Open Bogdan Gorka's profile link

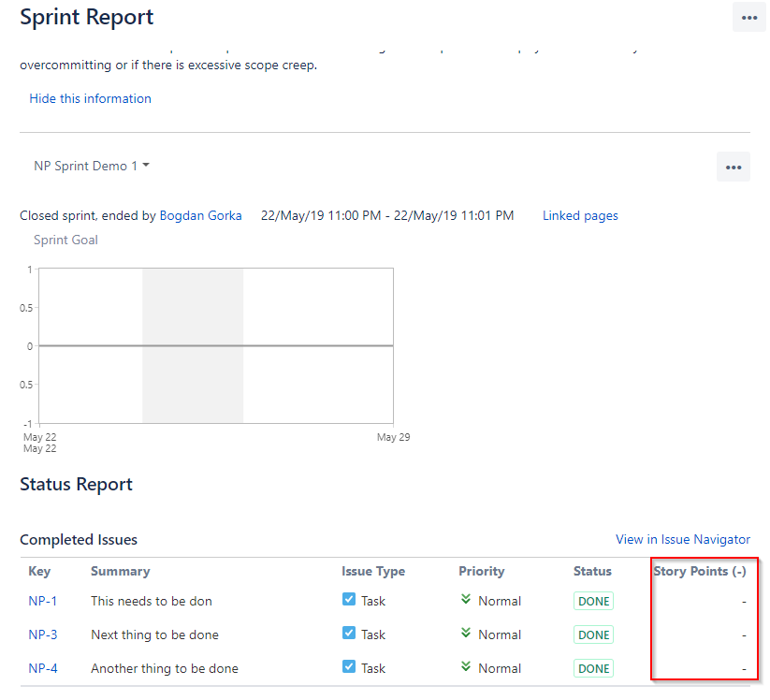pos(200,215)
